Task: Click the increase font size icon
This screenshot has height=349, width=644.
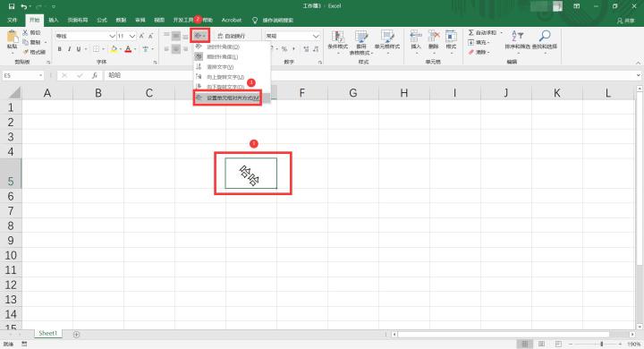Action: [141, 36]
